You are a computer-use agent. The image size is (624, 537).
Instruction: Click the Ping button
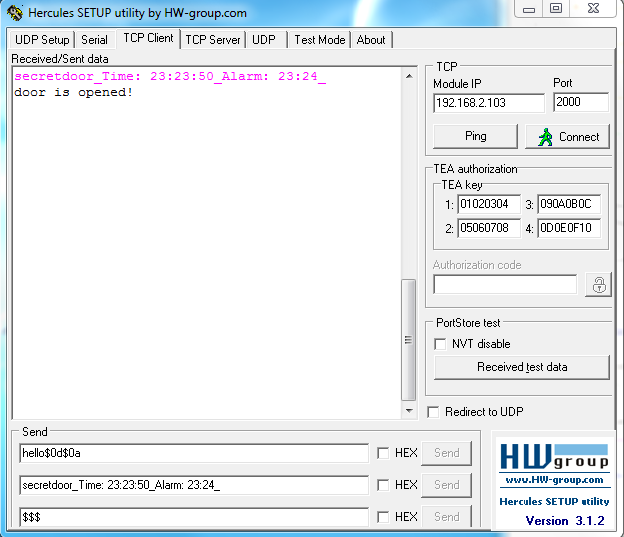475,136
